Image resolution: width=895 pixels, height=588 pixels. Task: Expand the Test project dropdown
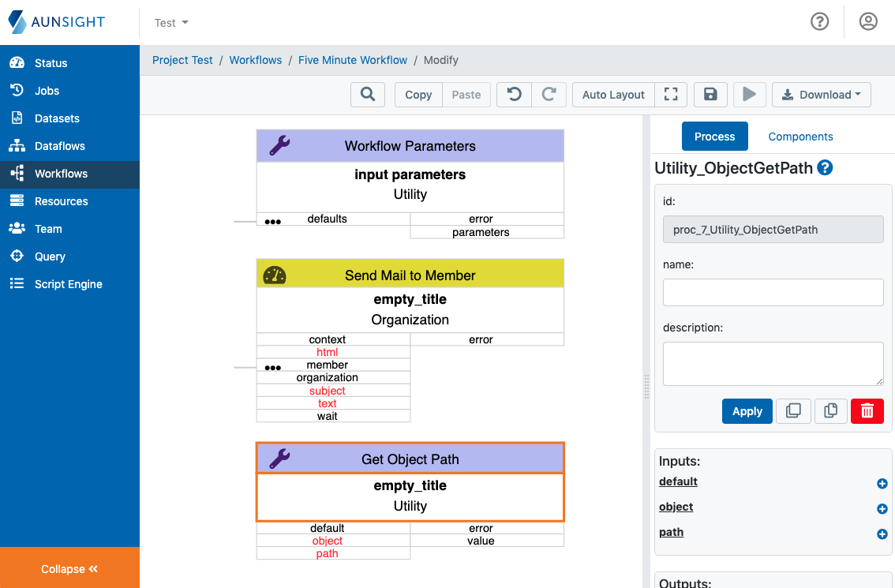(171, 23)
